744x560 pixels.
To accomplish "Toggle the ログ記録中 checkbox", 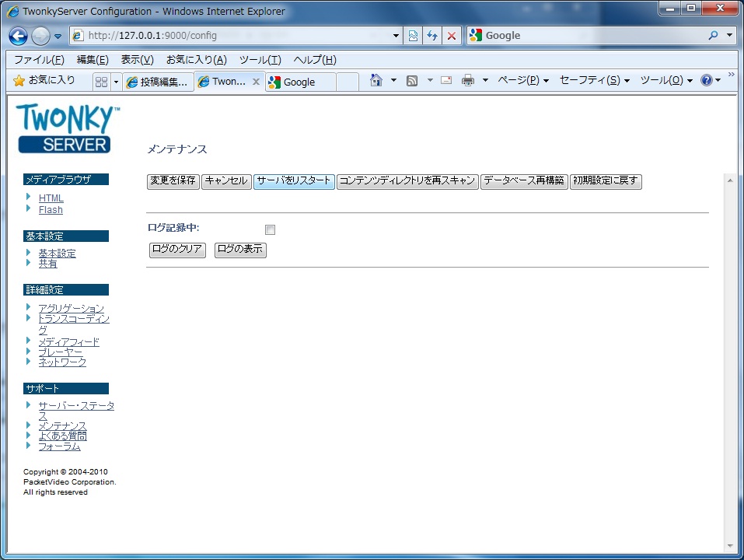I will [270, 229].
